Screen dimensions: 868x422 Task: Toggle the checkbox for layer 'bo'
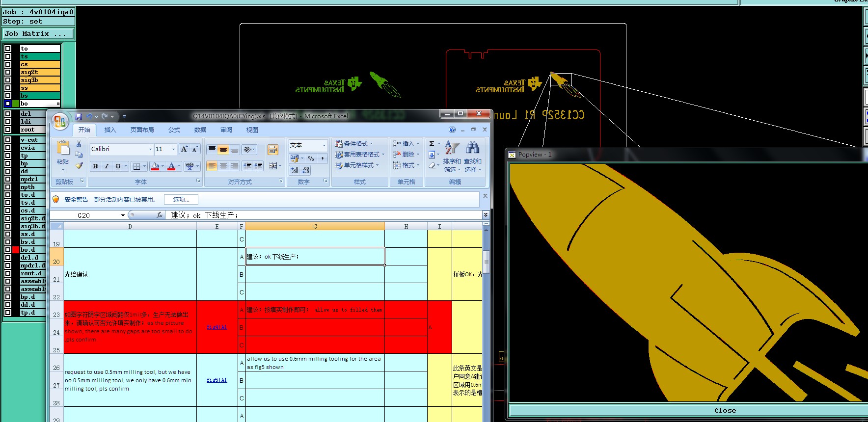tap(8, 104)
